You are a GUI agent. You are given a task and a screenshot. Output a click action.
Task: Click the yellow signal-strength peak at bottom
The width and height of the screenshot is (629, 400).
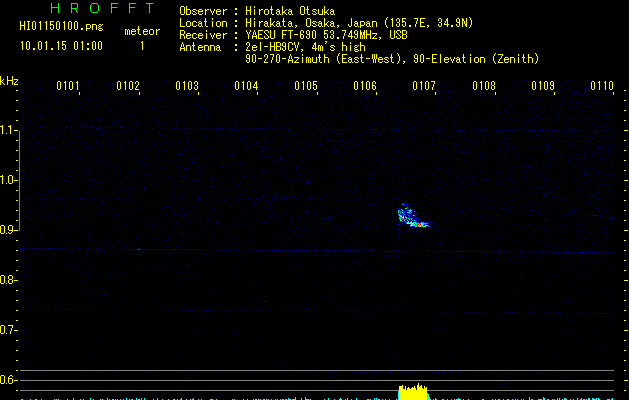pos(413,392)
